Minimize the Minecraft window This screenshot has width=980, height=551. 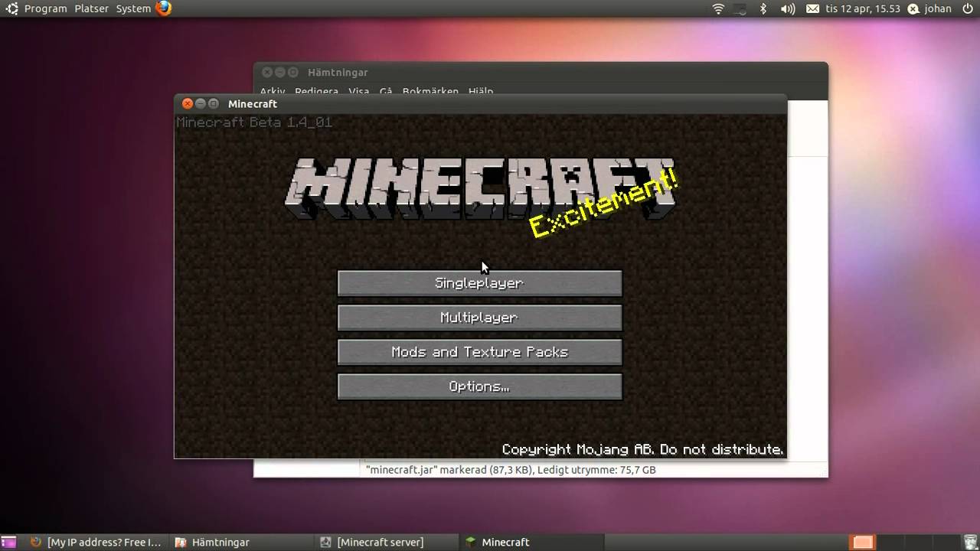201,104
